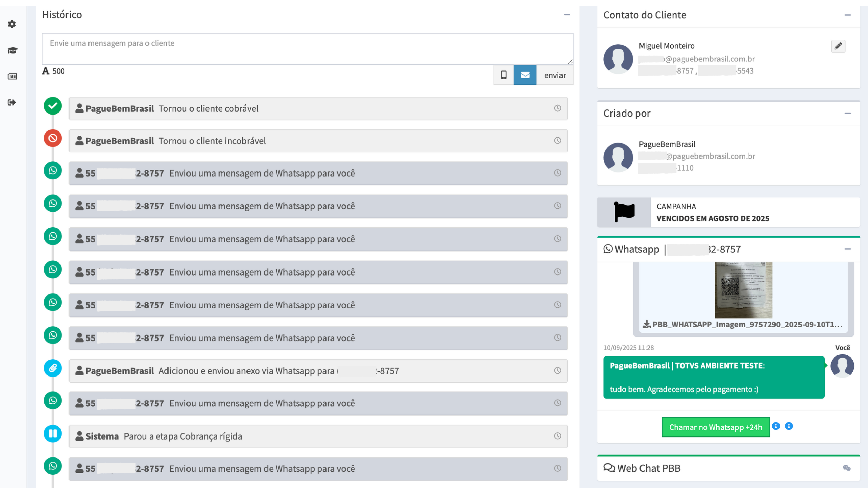The image size is (868, 488).
Task: Click the Web Chat PBB chat bubbles icon
Action: click(x=846, y=468)
